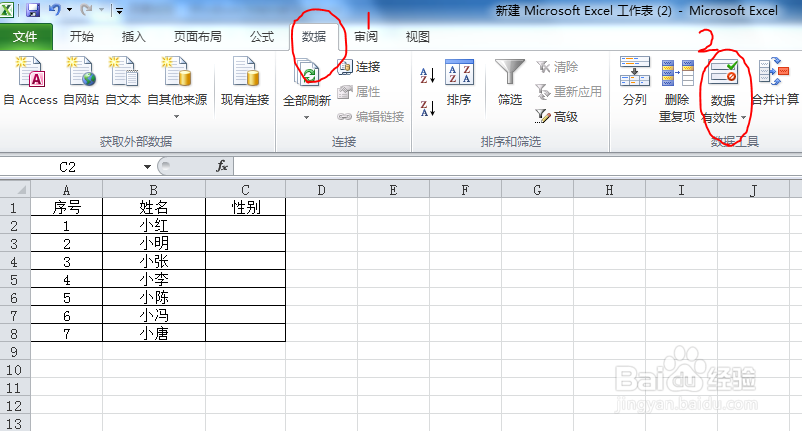Click the cell containing 小李

click(154, 279)
